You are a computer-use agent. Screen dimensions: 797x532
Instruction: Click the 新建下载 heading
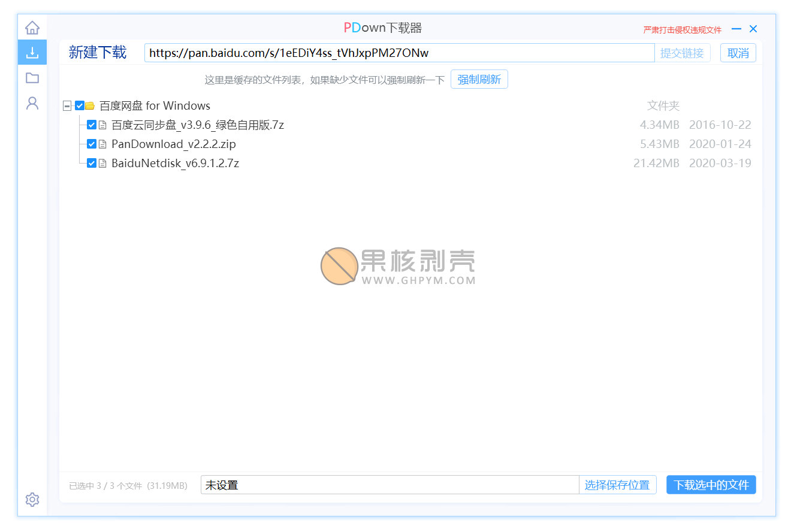[98, 53]
